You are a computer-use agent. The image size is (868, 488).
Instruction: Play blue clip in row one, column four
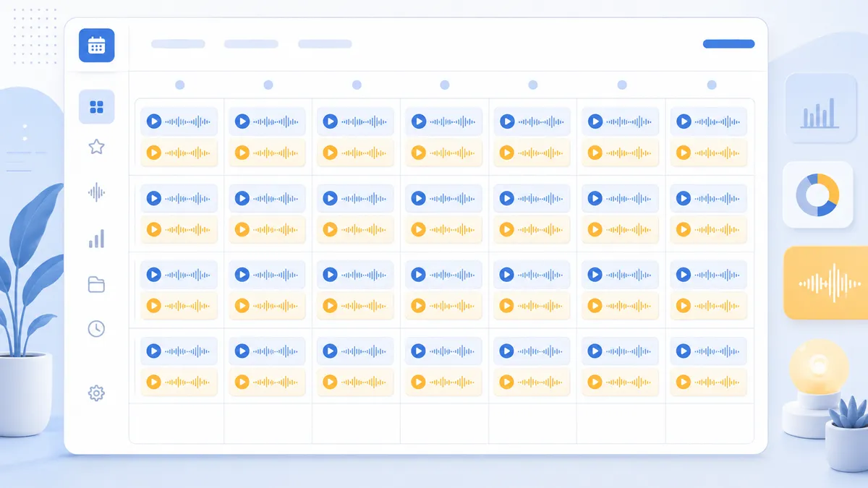(418, 121)
